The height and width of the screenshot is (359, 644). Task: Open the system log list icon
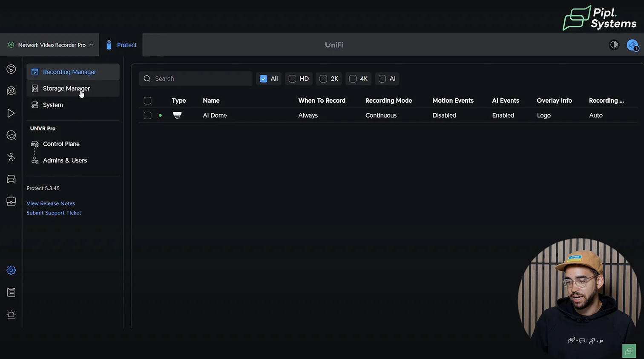point(11,292)
